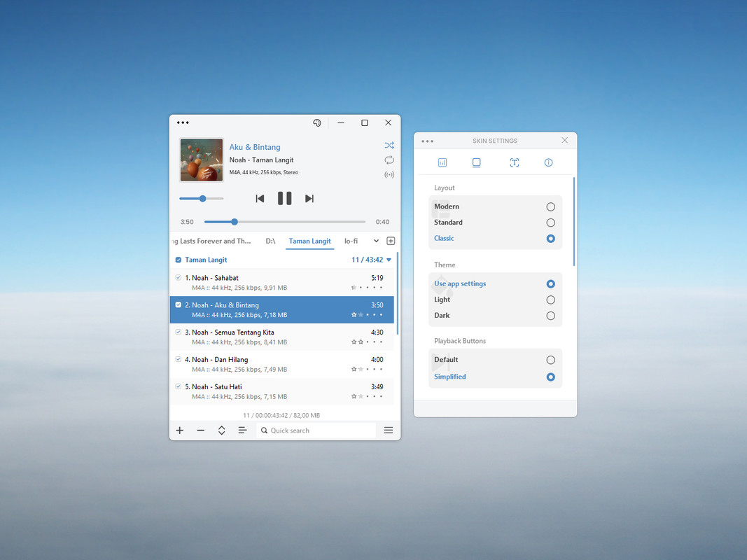Viewport: 747px width, 560px height.
Task: Add a new playlist tab
Action: pos(391,241)
